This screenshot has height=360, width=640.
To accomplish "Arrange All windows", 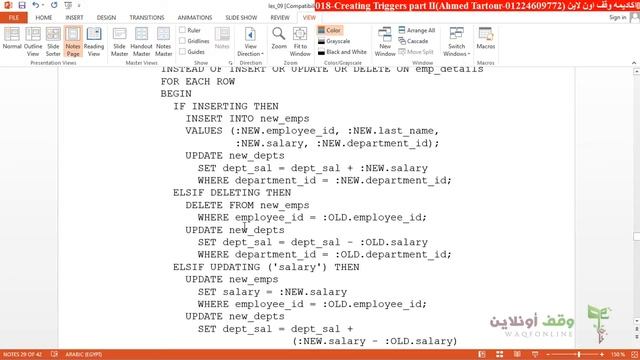I will tap(417, 30).
